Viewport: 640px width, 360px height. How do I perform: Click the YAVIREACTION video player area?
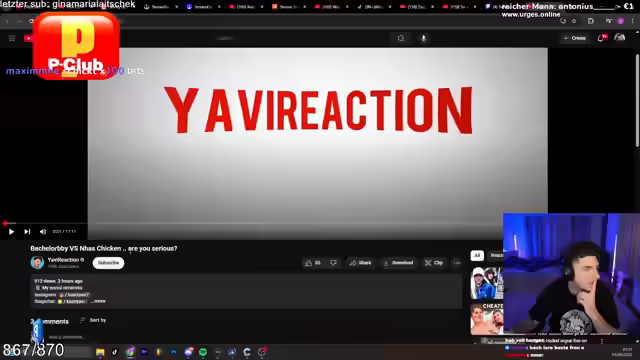[x=318, y=143]
